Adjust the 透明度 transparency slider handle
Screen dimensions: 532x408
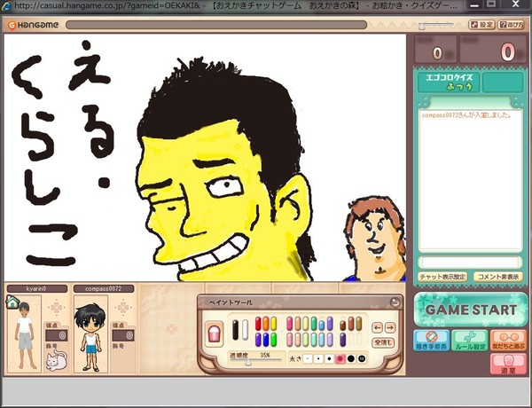click(248, 363)
